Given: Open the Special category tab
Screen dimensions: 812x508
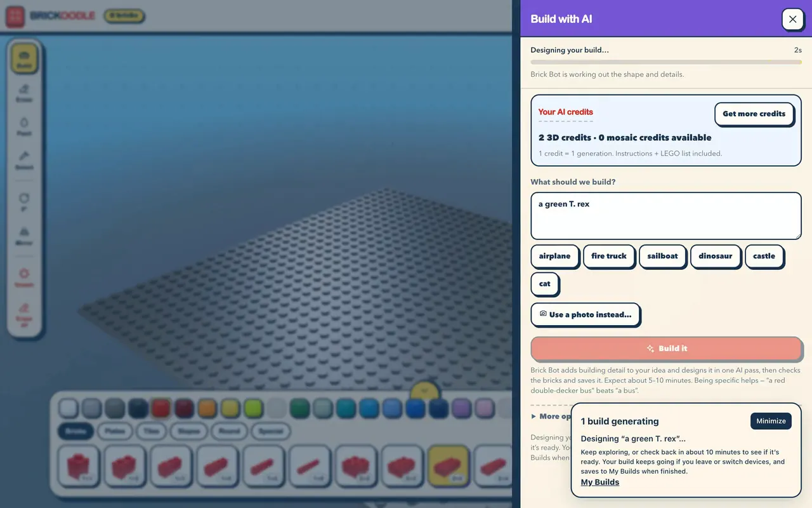Looking at the screenshot, I should coord(270,431).
